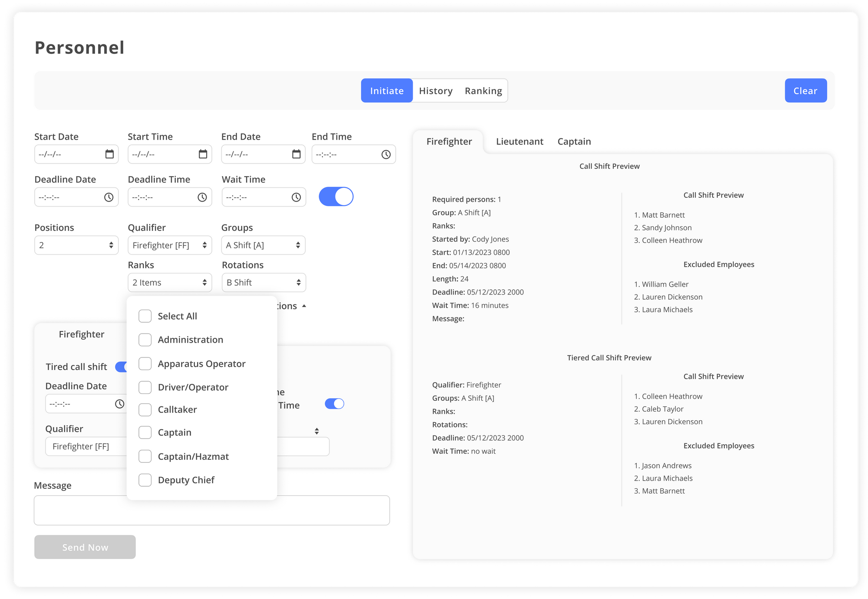Turn off the Tired call shift toggle
Screen dimensions: 868x599
[x=122, y=367]
